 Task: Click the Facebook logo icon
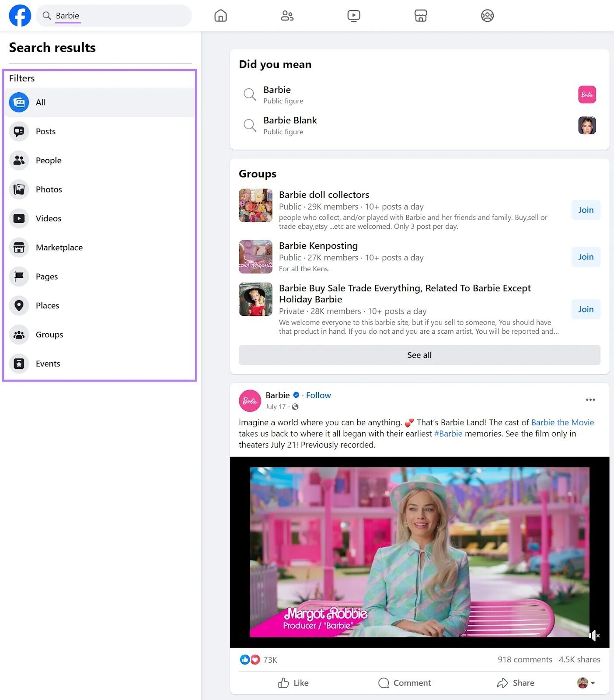[20, 16]
